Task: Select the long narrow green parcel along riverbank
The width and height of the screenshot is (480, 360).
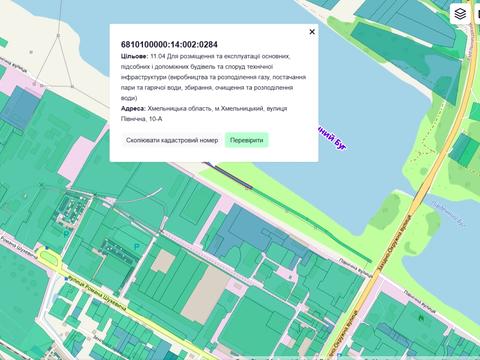Action: click(312, 225)
